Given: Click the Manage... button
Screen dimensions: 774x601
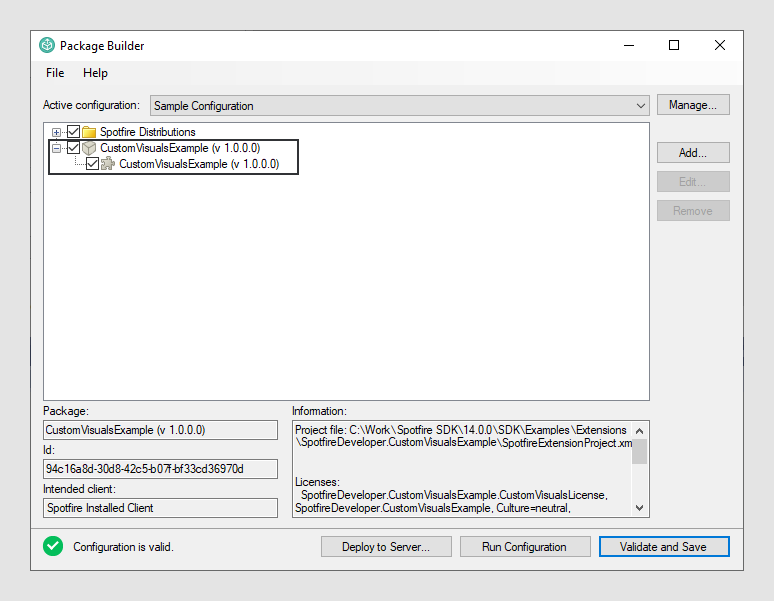Looking at the screenshot, I should (x=693, y=105).
